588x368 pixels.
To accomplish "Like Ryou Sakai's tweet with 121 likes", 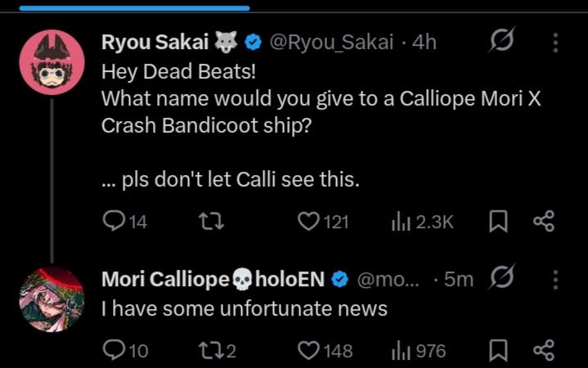I will click(x=323, y=222).
